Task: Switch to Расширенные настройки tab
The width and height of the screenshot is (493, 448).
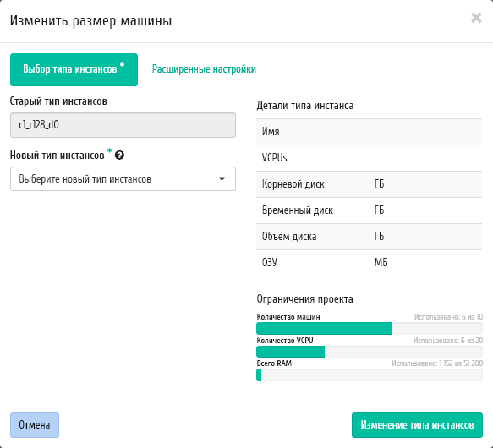Action: pyautogui.click(x=204, y=69)
